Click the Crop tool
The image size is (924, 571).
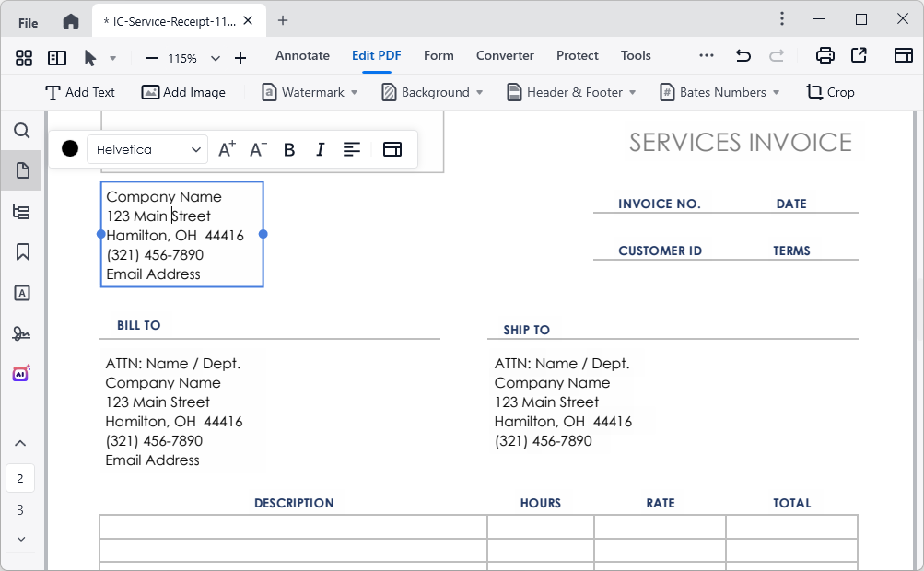pos(829,92)
